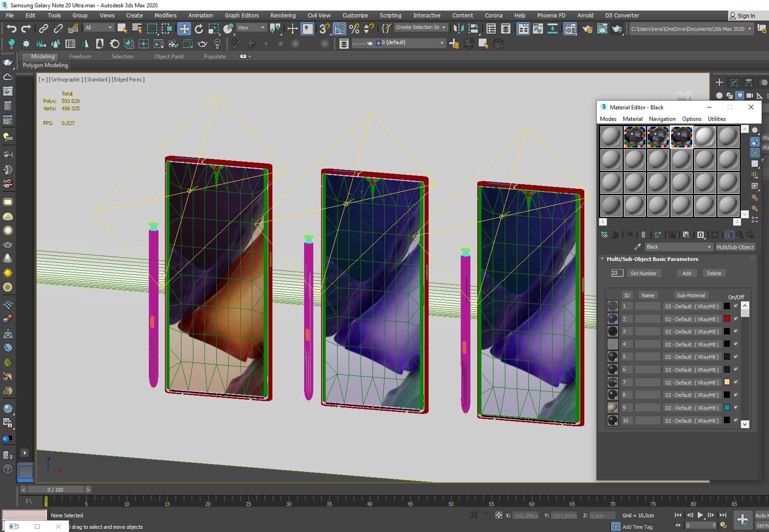Open the ribbon options dropdown after Populate

click(246, 57)
